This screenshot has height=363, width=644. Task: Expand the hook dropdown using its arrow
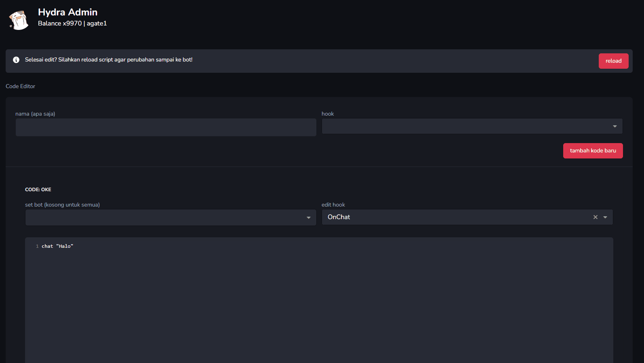pyautogui.click(x=615, y=127)
